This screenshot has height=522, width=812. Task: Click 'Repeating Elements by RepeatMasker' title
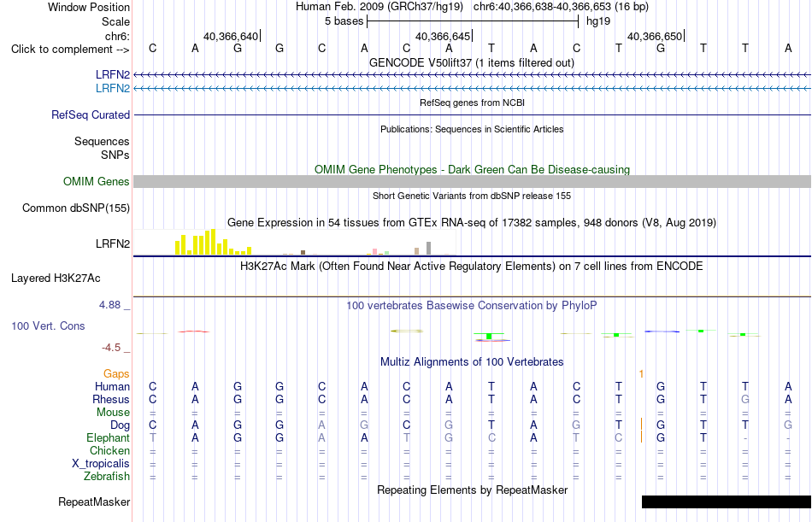coord(472,490)
